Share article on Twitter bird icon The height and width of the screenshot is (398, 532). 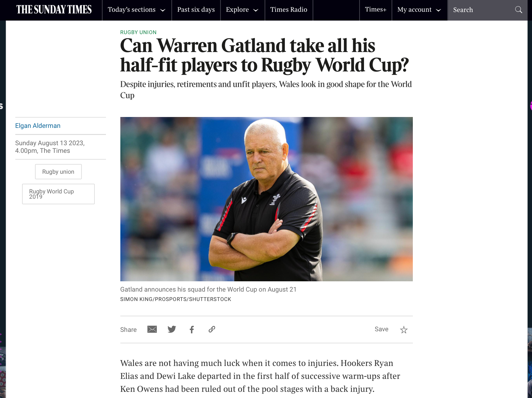pyautogui.click(x=172, y=329)
